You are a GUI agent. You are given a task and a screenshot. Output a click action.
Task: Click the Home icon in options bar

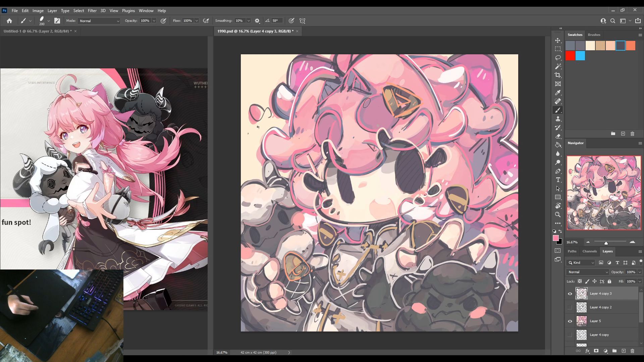pyautogui.click(x=9, y=21)
